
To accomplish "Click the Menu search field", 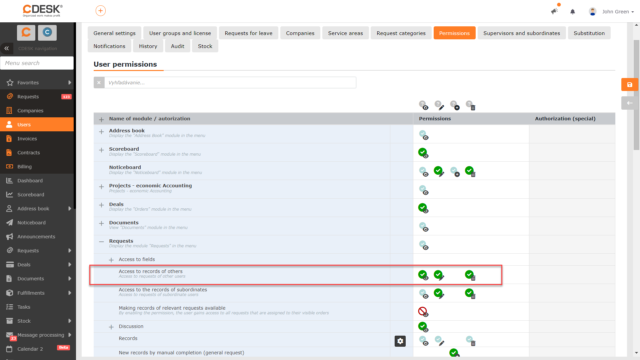I will [x=37, y=63].
